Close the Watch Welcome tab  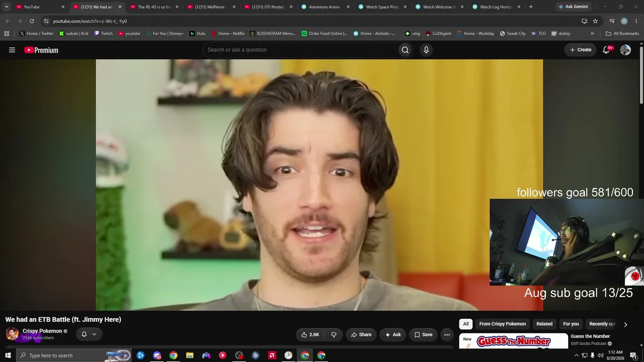pos(462,7)
